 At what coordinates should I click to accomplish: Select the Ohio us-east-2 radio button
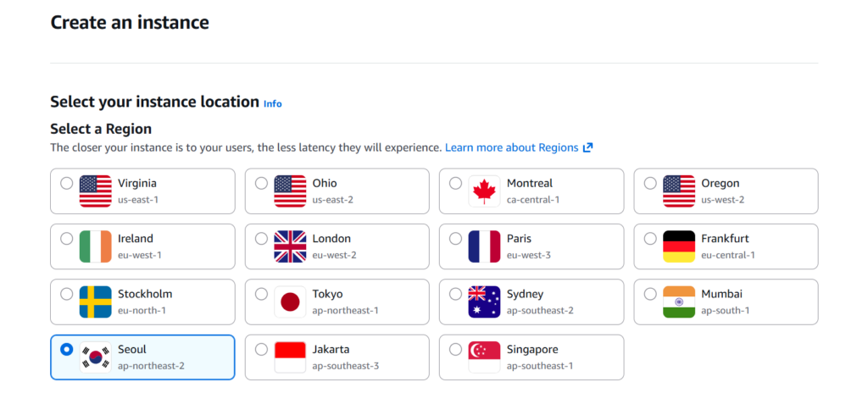(x=261, y=183)
